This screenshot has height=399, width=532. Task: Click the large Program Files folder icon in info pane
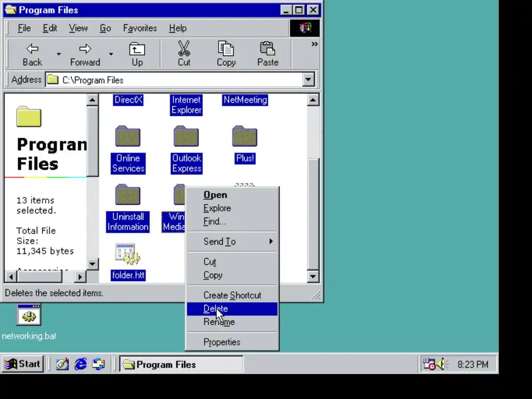pos(29,117)
